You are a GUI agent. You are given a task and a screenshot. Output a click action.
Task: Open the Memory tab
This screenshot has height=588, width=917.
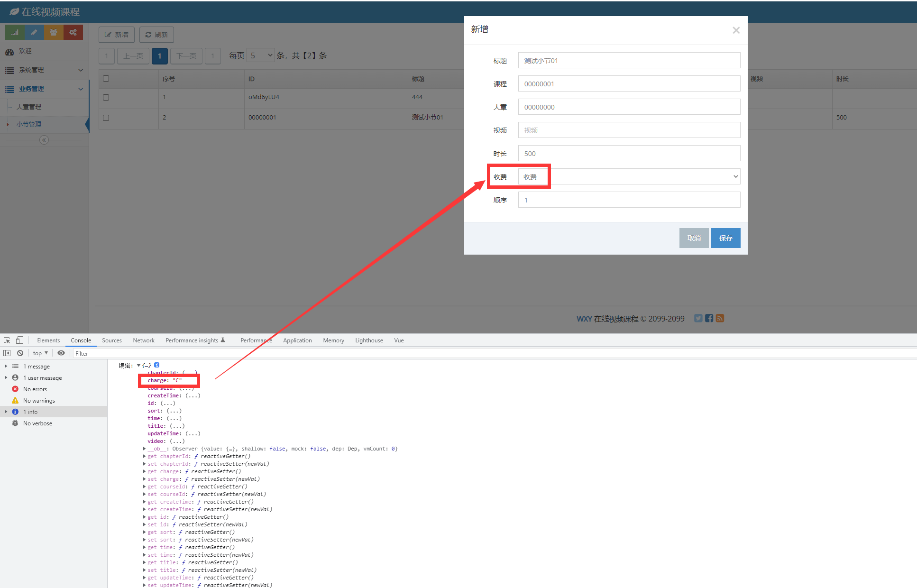tap(333, 340)
